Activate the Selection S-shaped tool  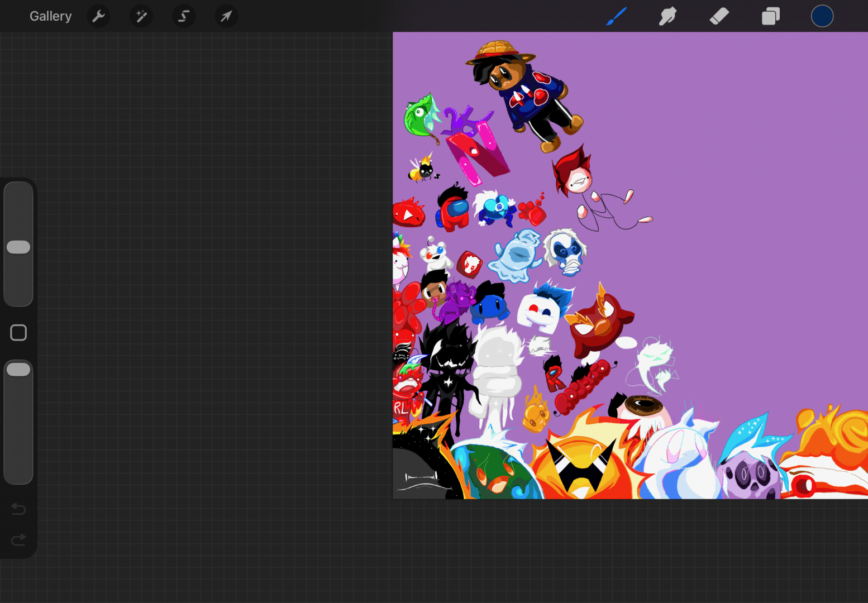point(184,16)
